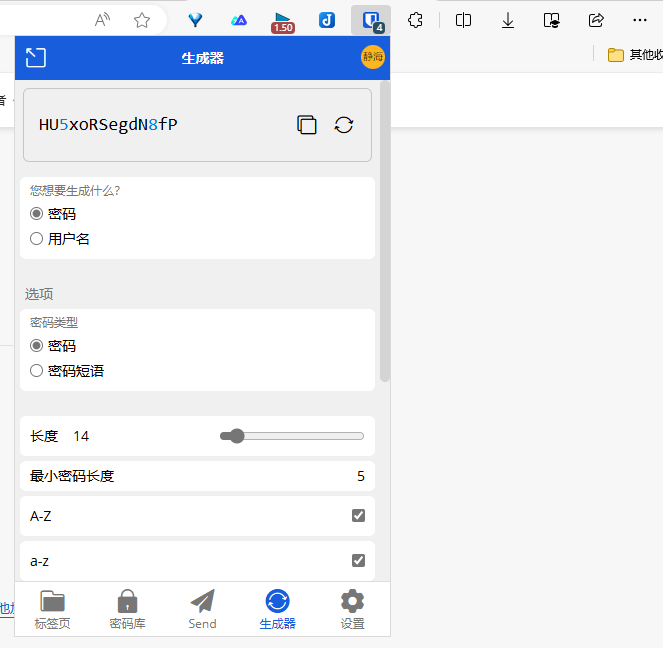
Task: Click Bitwarden extension icon in toolbar
Action: point(371,20)
